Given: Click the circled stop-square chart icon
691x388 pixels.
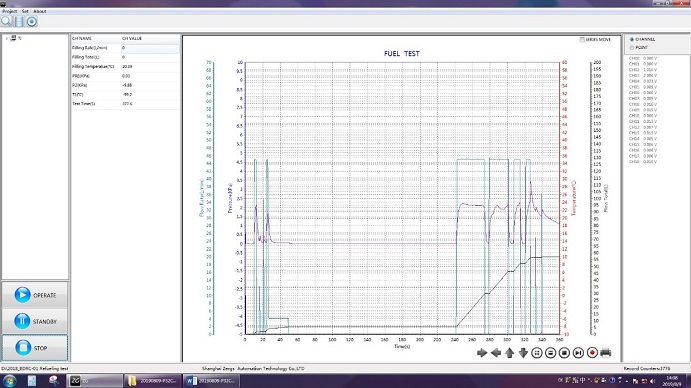Looking at the screenshot, I should 564,353.
